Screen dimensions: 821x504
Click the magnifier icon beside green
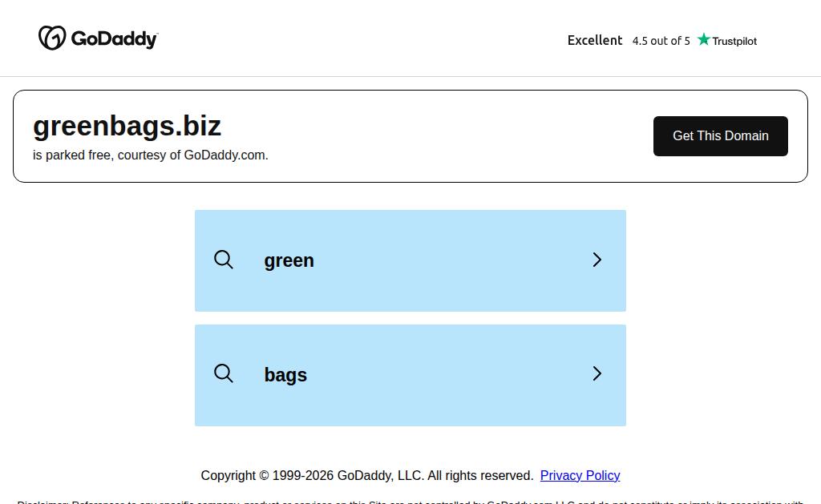pyautogui.click(x=224, y=260)
